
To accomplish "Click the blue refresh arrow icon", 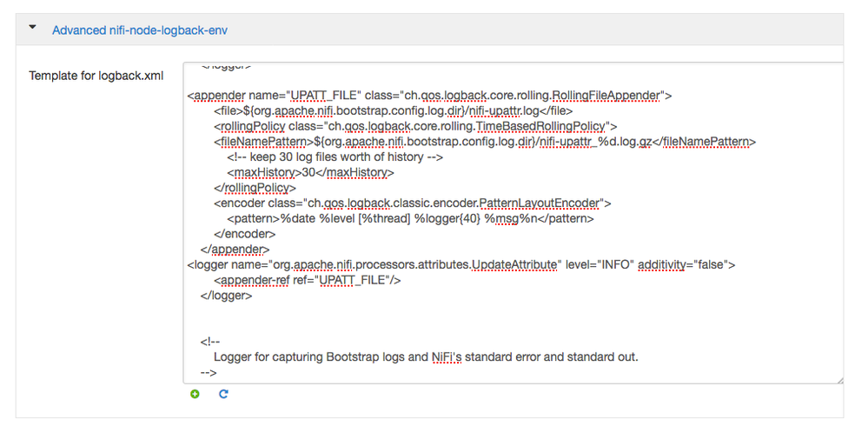I will pos(223,394).
